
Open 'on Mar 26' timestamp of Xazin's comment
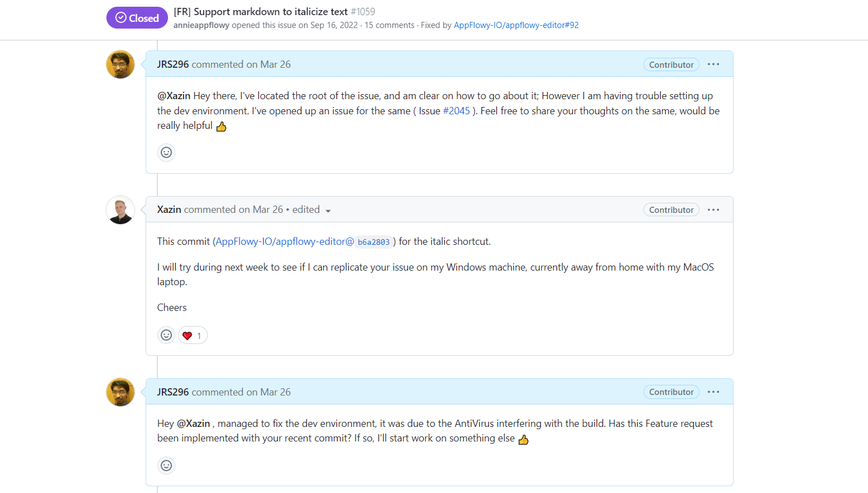point(261,210)
